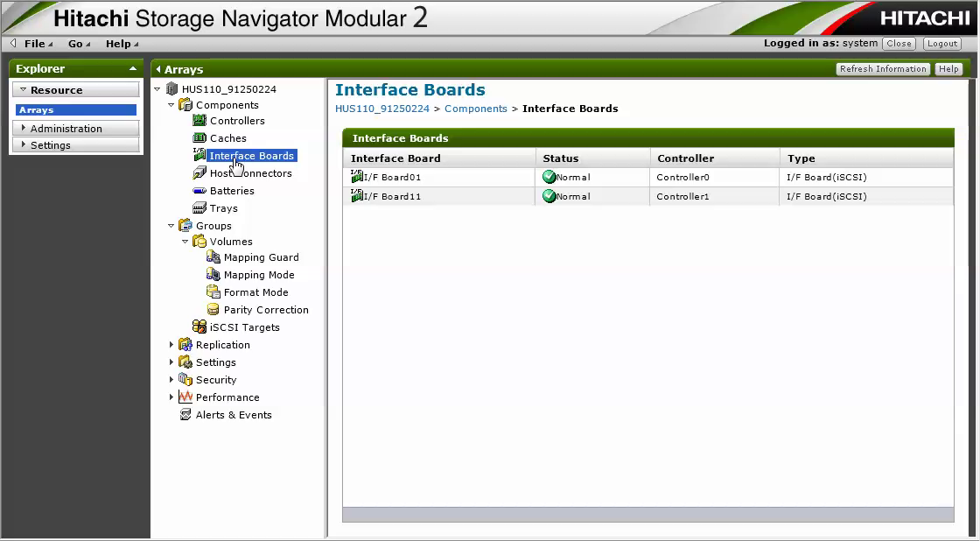The image size is (980, 541).
Task: Select the iSCSI Targets tree item
Action: click(244, 327)
